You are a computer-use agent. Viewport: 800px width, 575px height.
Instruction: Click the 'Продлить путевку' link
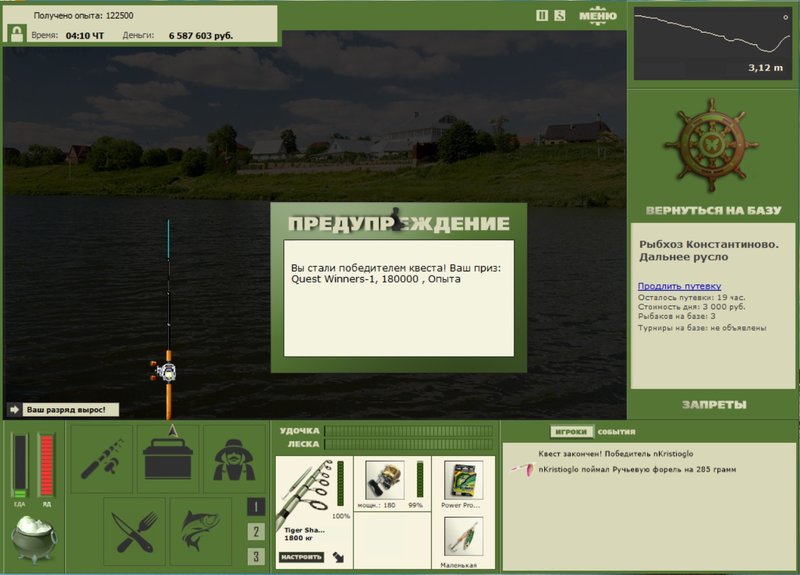click(679, 286)
